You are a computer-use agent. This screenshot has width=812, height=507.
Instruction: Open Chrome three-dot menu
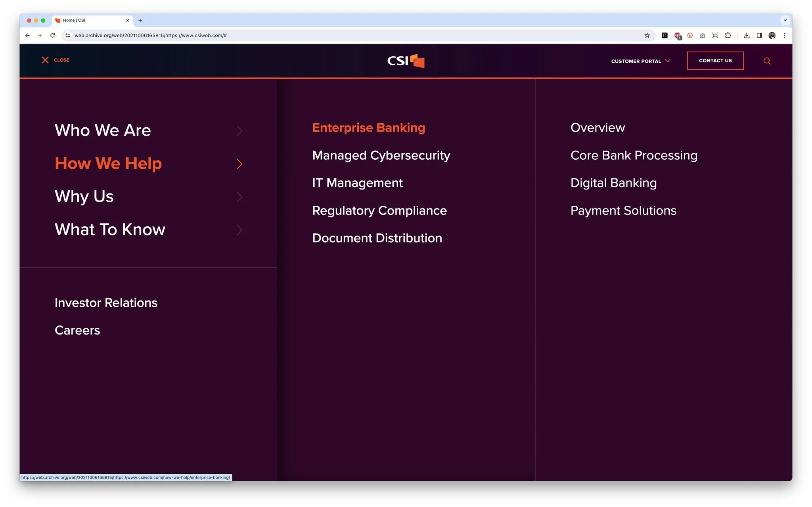[x=784, y=36]
